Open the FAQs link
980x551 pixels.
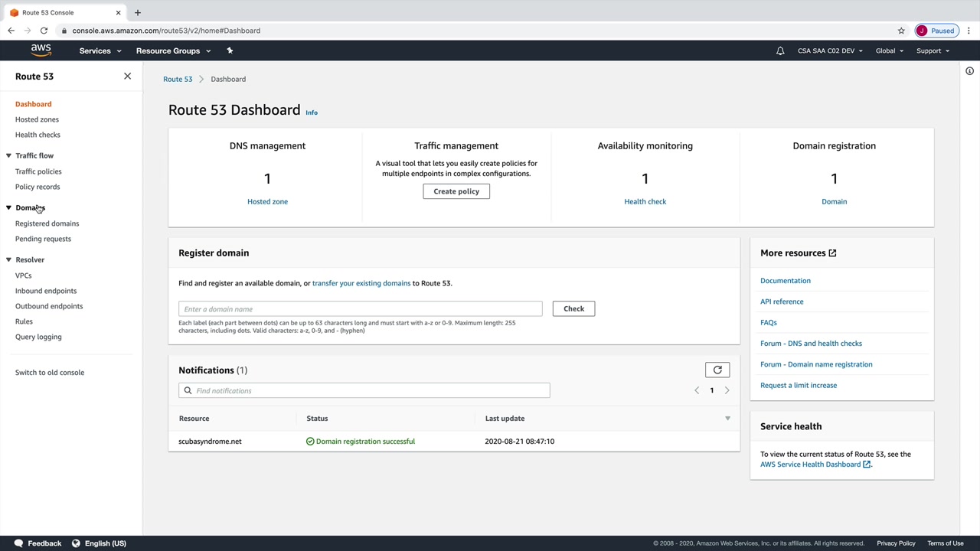(x=769, y=323)
